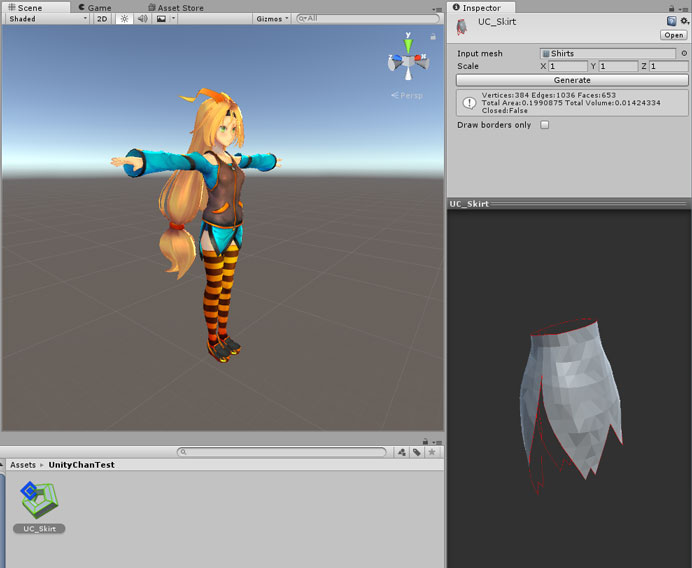Click the favorites star icon

432,452
